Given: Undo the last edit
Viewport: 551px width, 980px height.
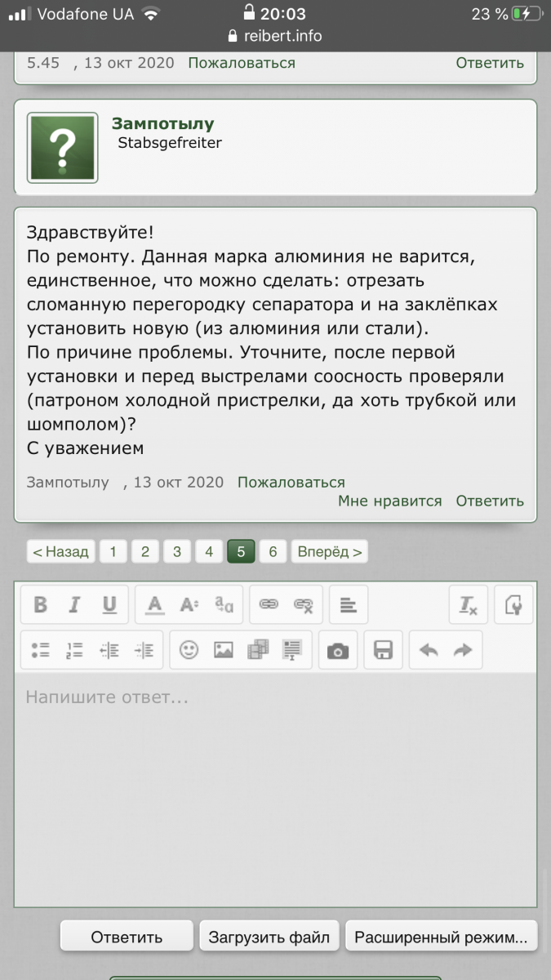Looking at the screenshot, I should (428, 650).
